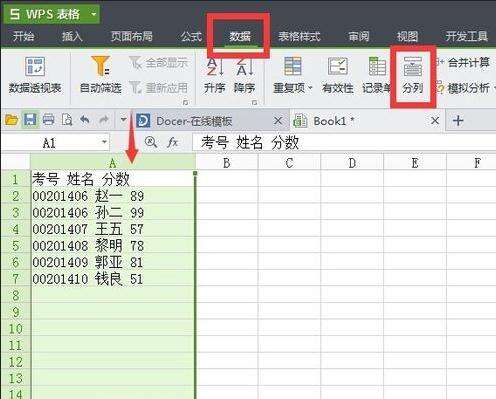Click the save floppy disk icon
The height and width of the screenshot is (399, 496).
30,120
